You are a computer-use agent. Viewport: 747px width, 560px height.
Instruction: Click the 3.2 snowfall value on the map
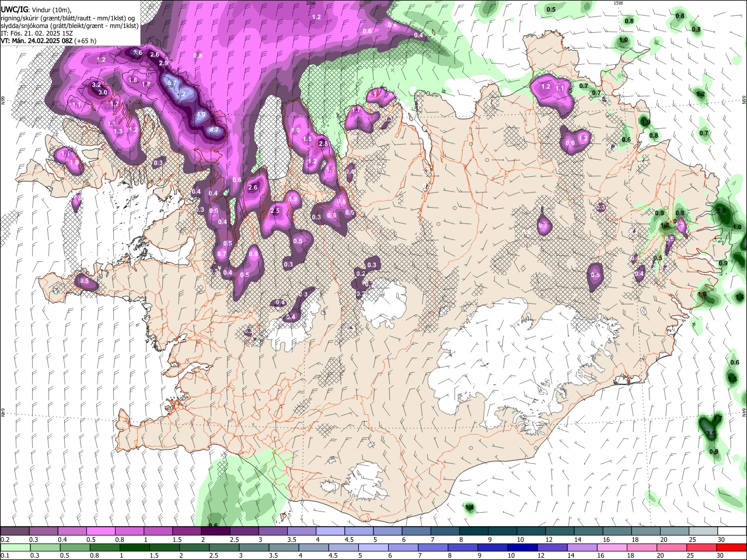[96, 85]
